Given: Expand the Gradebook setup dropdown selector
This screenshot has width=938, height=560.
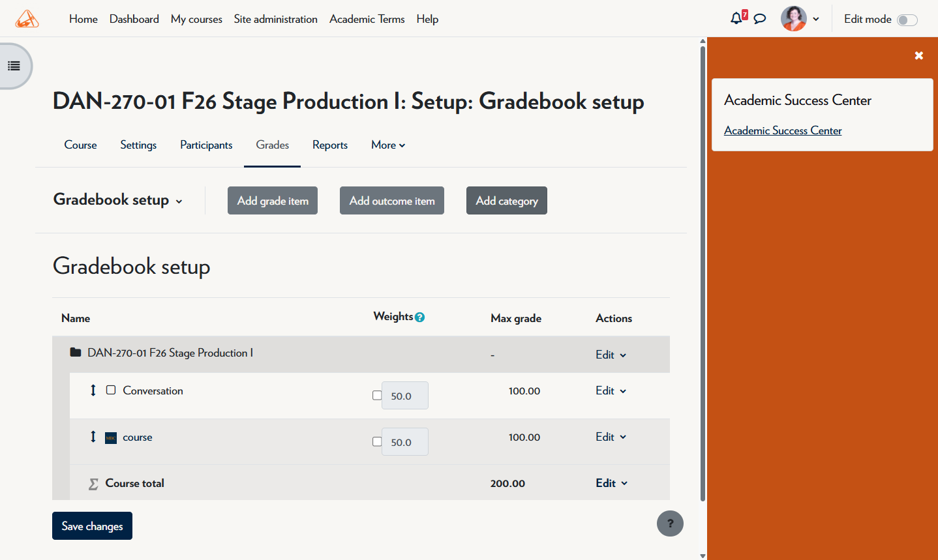Looking at the screenshot, I should 118,200.
